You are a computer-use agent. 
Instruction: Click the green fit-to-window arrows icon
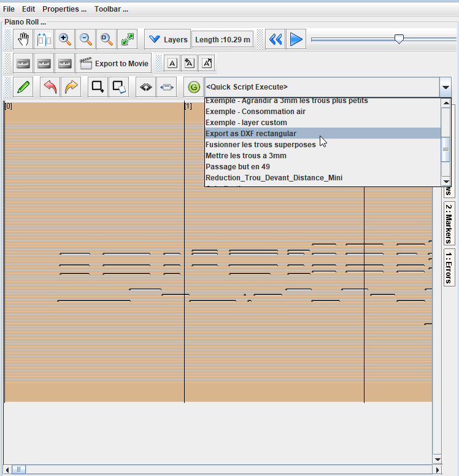(128, 40)
